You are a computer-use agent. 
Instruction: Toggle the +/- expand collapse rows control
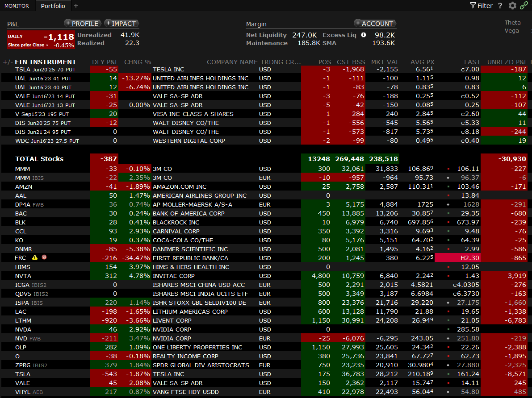(x=7, y=62)
